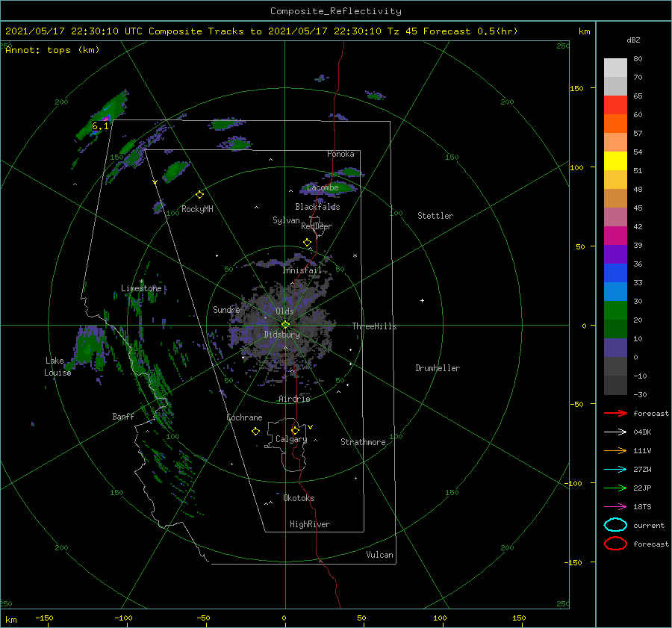Select the cyan 27ZW track arrow
672x628 pixels.
615,470
